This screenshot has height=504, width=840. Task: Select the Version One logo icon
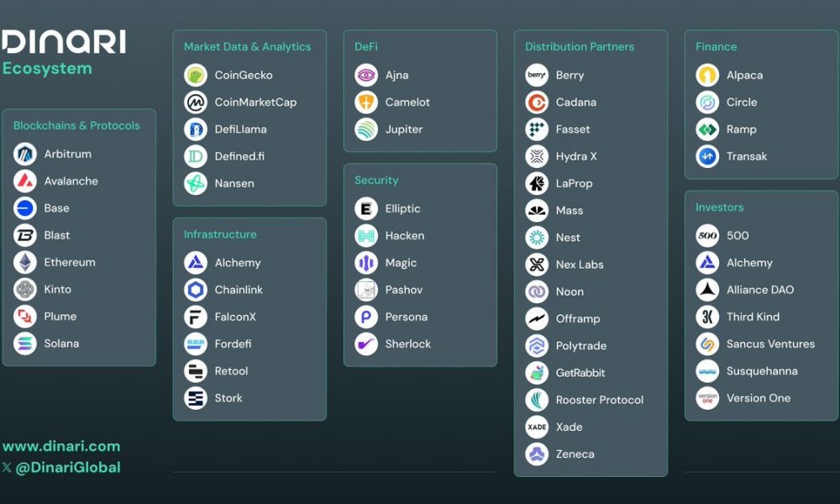click(707, 398)
